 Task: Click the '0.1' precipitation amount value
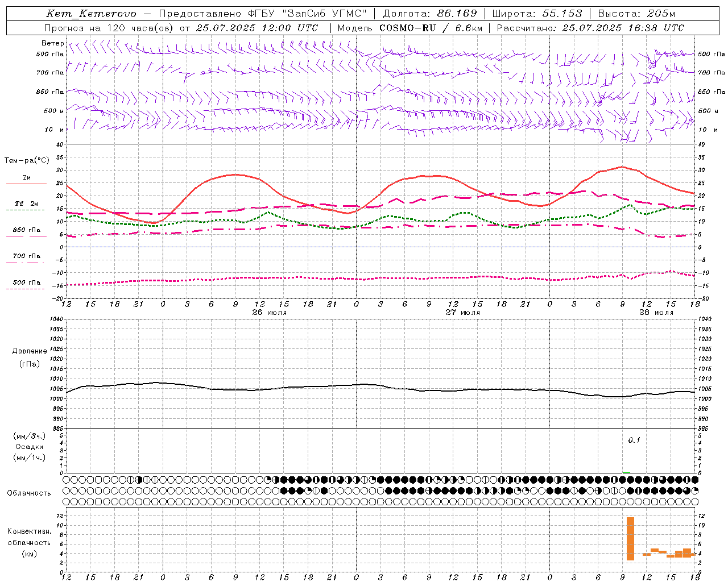[x=634, y=440]
